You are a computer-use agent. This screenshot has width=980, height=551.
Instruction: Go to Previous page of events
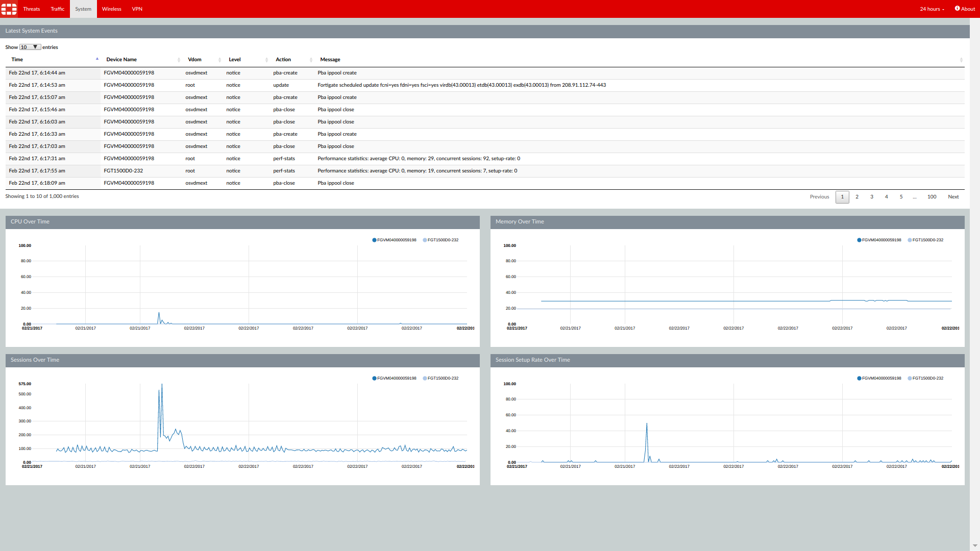click(819, 196)
